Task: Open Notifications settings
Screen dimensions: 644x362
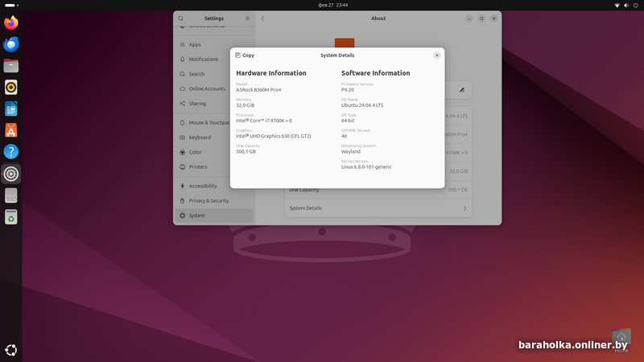Action: pos(214,59)
